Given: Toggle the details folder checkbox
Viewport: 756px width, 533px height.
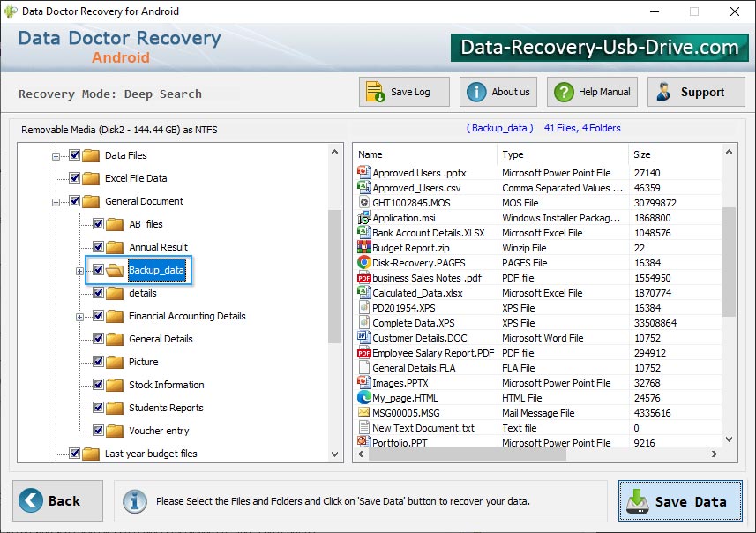Looking at the screenshot, I should 98,292.
